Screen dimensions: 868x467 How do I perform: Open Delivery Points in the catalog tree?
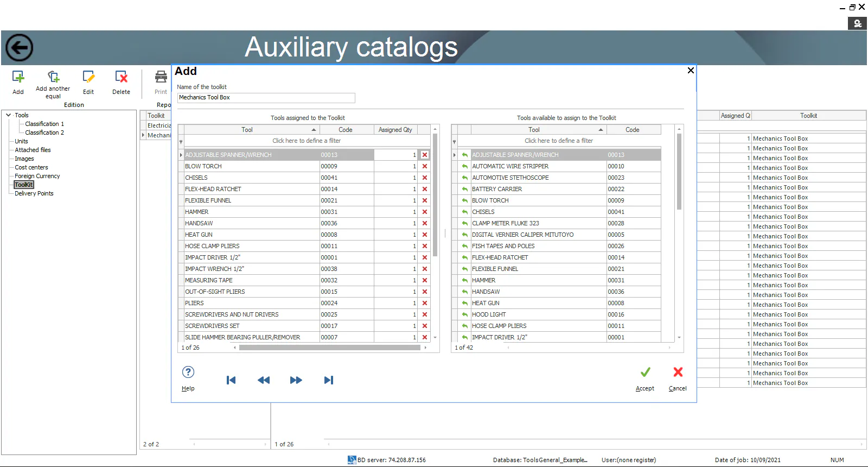(34, 193)
